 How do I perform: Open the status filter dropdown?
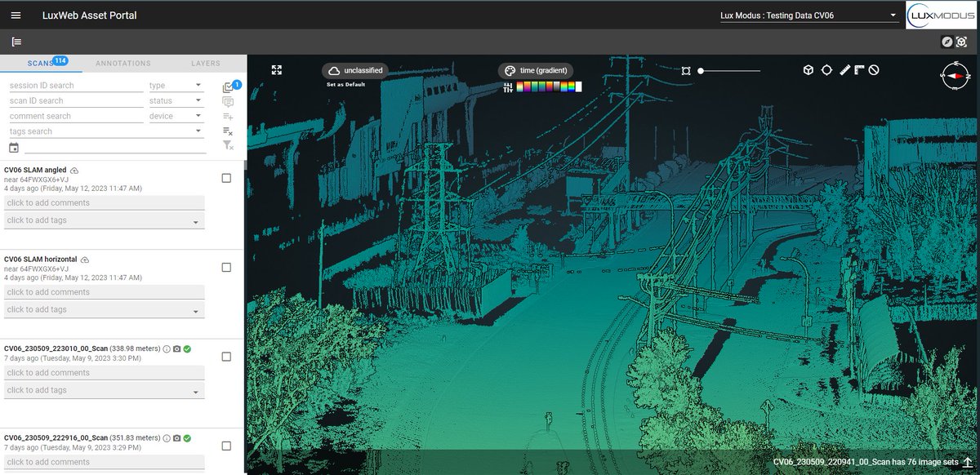pos(176,100)
